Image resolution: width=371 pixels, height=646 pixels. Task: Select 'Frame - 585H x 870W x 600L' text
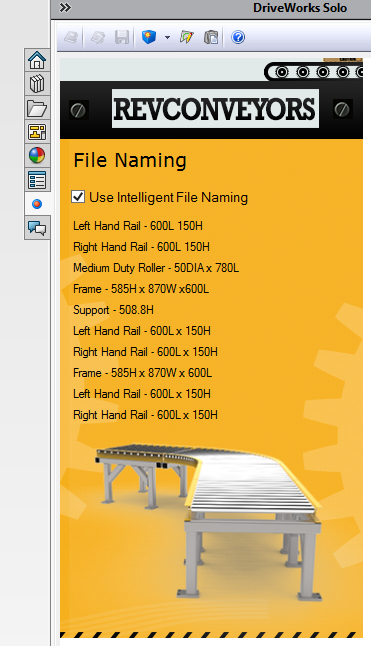(x=142, y=373)
